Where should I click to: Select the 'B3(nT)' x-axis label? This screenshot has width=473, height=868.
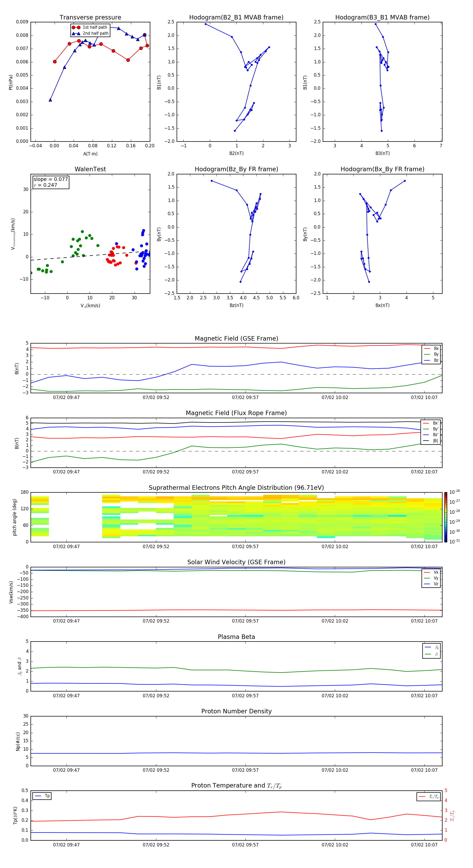[x=382, y=153]
